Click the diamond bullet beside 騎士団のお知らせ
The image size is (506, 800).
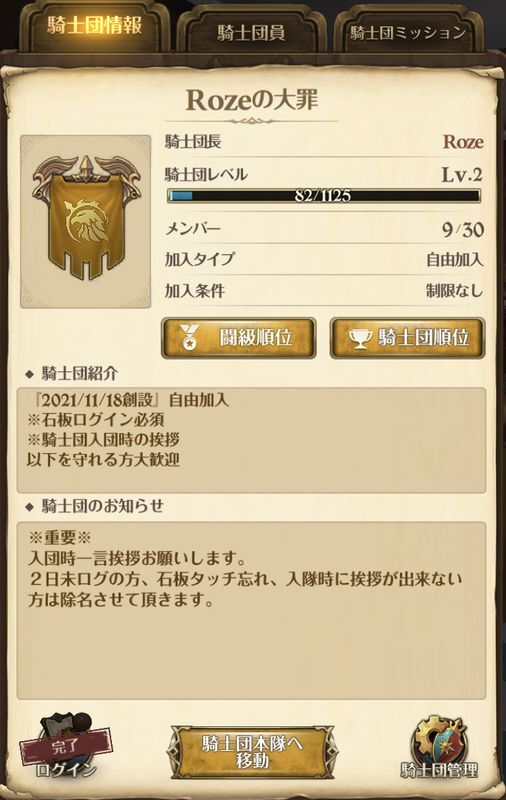(x=30, y=507)
